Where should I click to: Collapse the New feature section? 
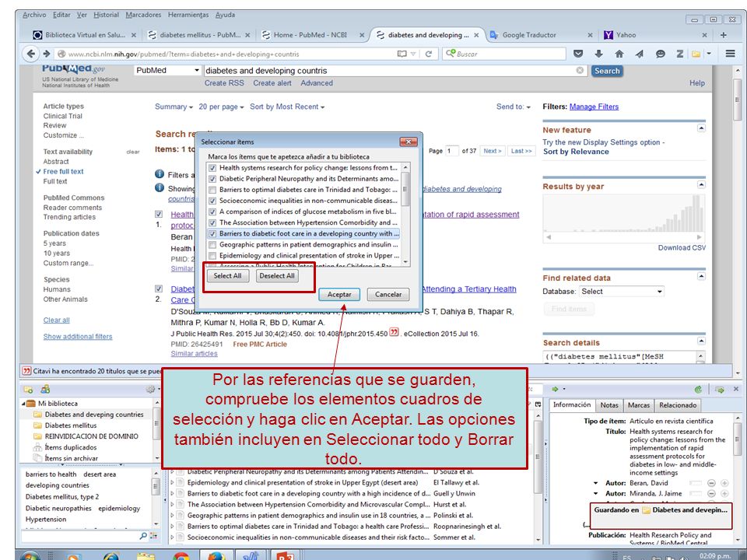[701, 128]
